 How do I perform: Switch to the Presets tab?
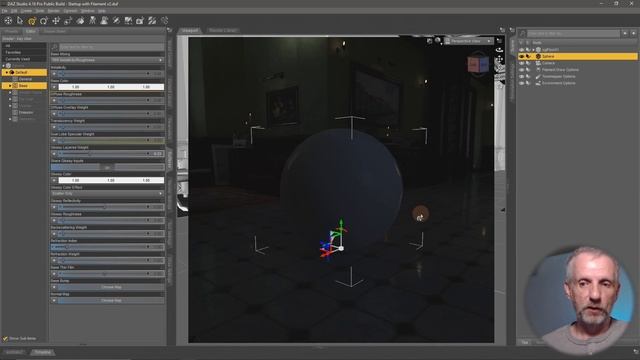point(11,31)
